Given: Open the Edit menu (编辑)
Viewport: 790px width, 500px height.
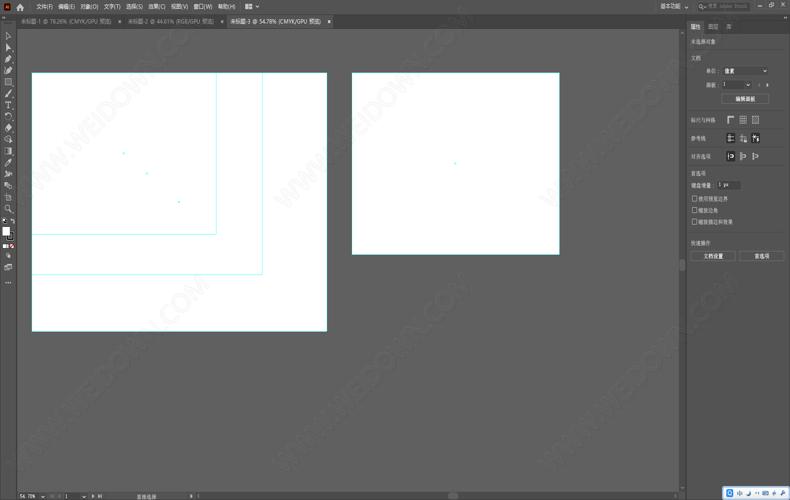Looking at the screenshot, I should pos(67,7).
